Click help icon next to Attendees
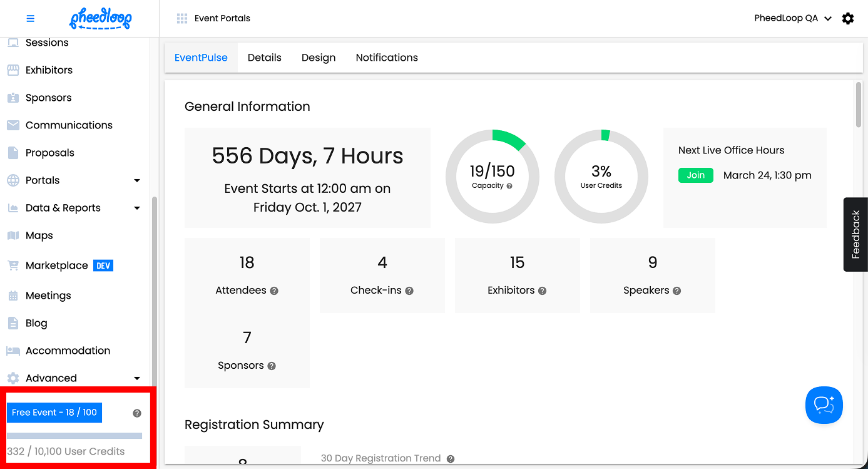The image size is (868, 469). 274,291
